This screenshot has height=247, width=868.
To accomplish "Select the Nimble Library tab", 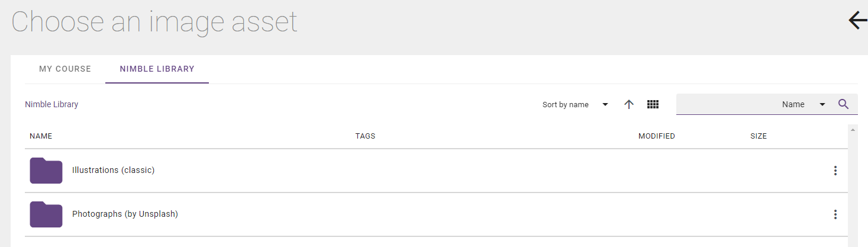I will (157, 69).
